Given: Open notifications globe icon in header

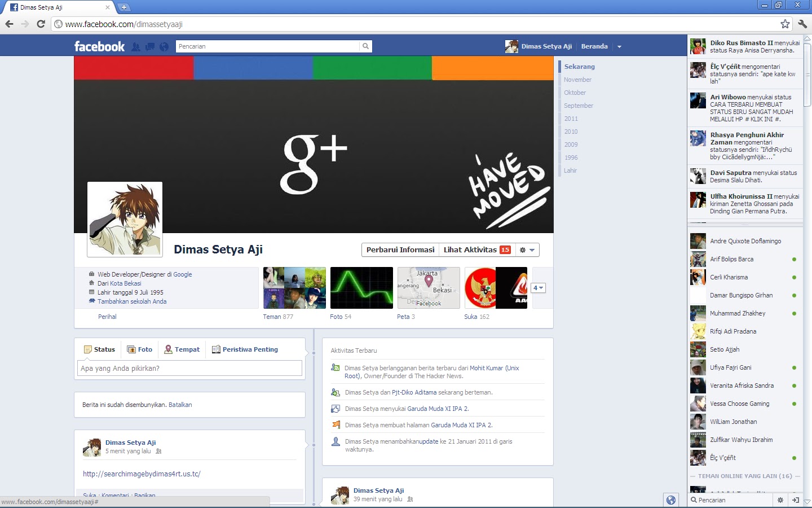Looking at the screenshot, I should (x=164, y=47).
